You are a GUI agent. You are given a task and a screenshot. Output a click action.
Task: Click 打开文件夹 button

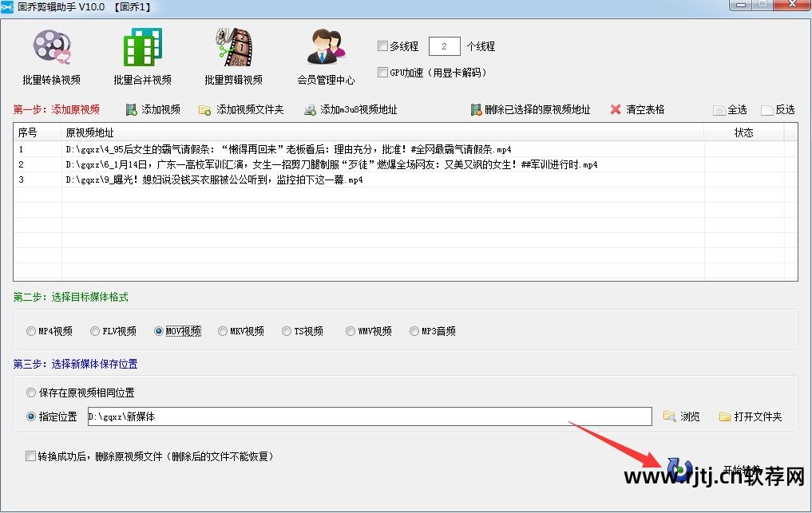tap(751, 416)
